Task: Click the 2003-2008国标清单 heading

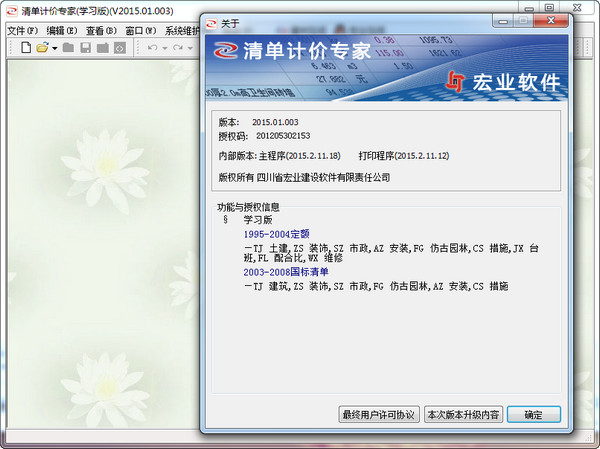Action: point(286,272)
